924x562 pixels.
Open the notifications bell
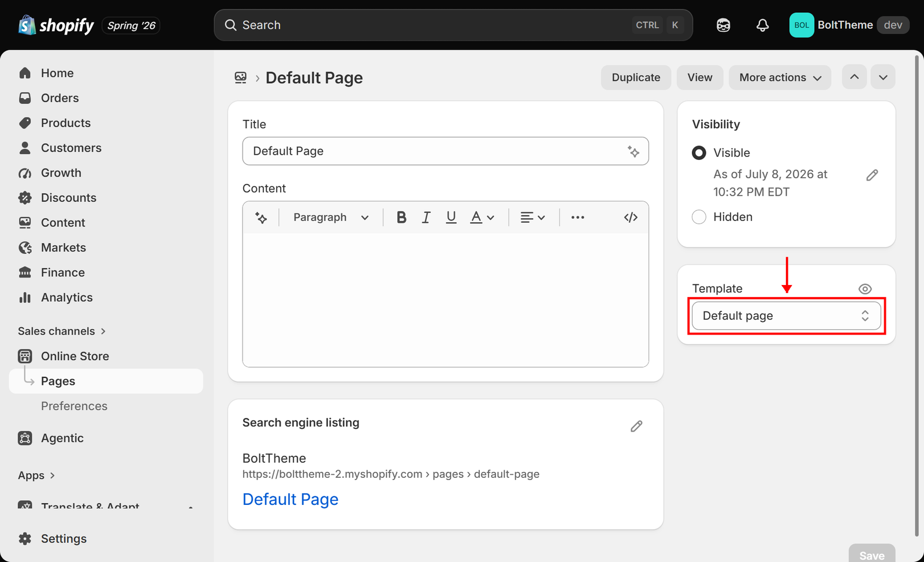[x=762, y=25]
